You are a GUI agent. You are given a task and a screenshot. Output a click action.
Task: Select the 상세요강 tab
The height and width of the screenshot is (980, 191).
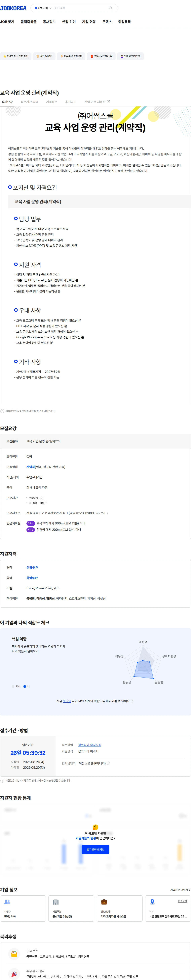7,102
